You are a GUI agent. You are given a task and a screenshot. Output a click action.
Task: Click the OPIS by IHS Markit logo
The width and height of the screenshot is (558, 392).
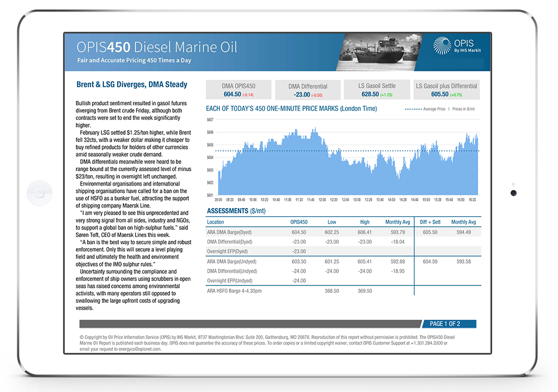457,46
